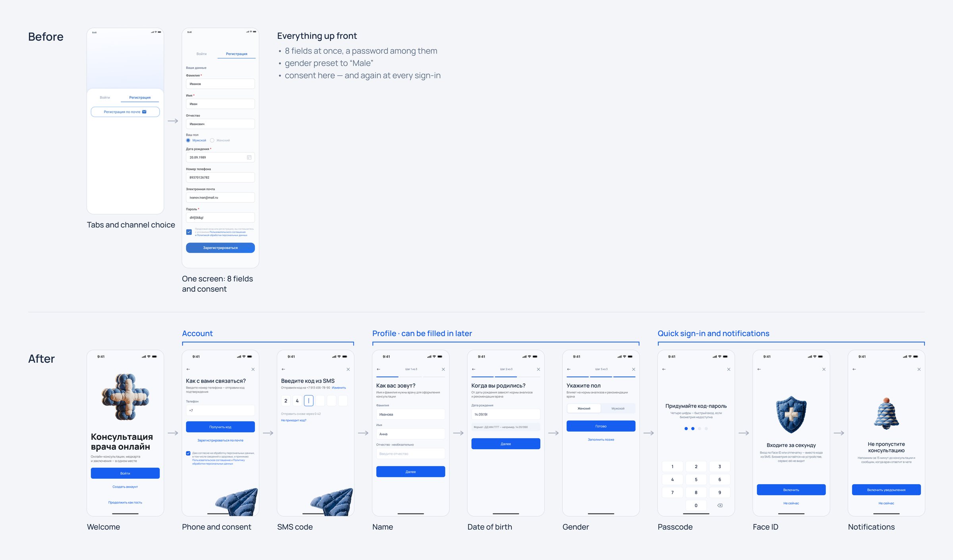Click the Включить уведомления button
Screen dimensions: 953x560
tap(886, 490)
